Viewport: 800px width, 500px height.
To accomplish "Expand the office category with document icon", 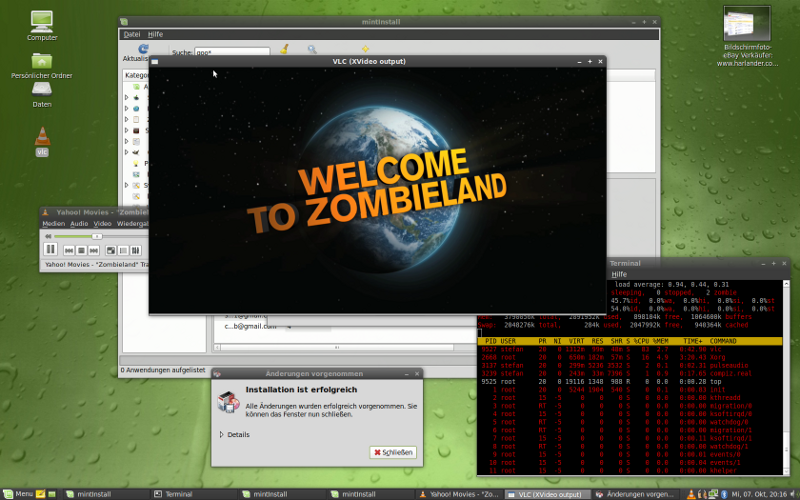I will coord(127,119).
